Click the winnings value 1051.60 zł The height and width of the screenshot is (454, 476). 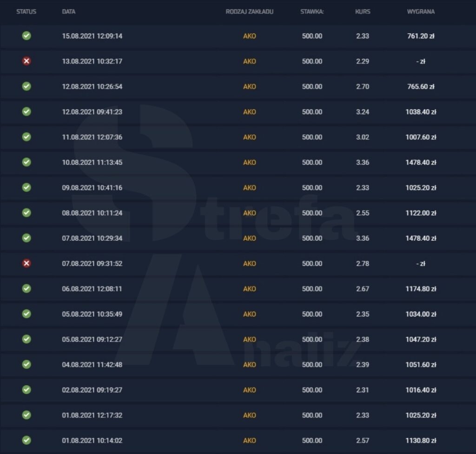[421, 365]
